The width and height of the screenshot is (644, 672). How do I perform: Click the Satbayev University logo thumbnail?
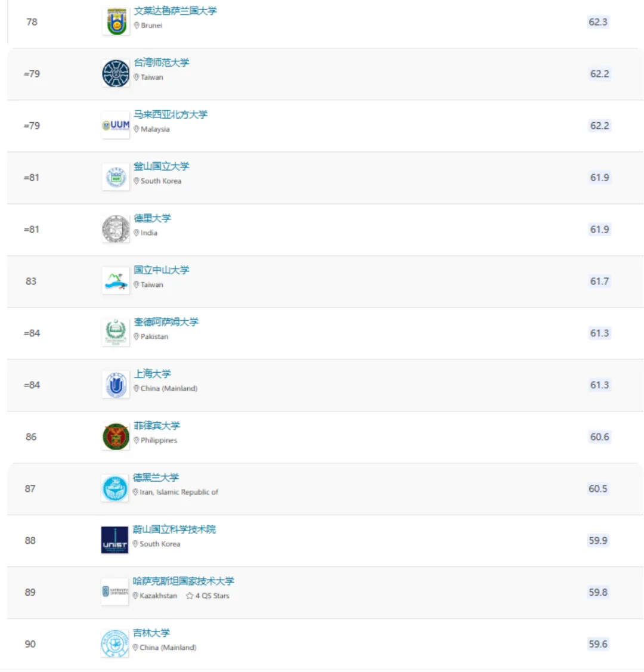(114, 592)
